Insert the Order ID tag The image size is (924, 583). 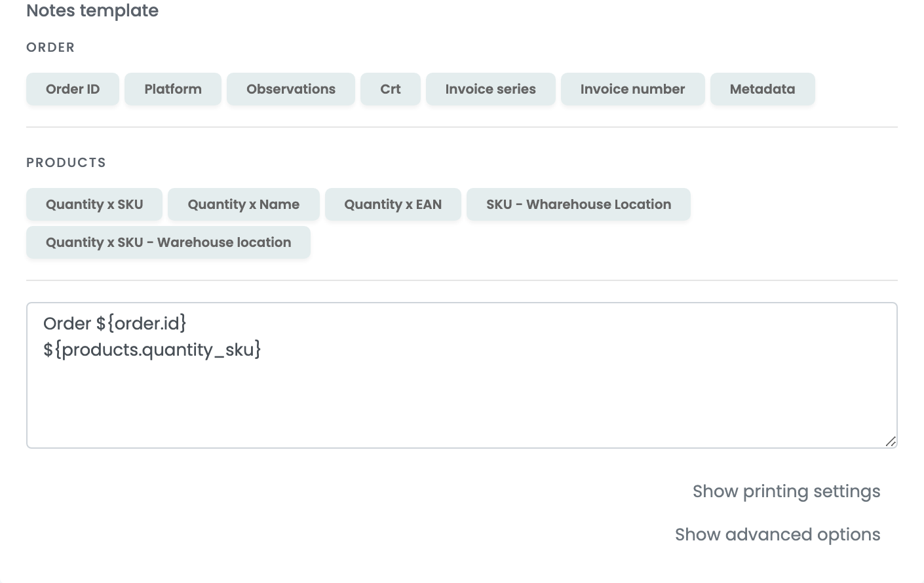coord(73,89)
